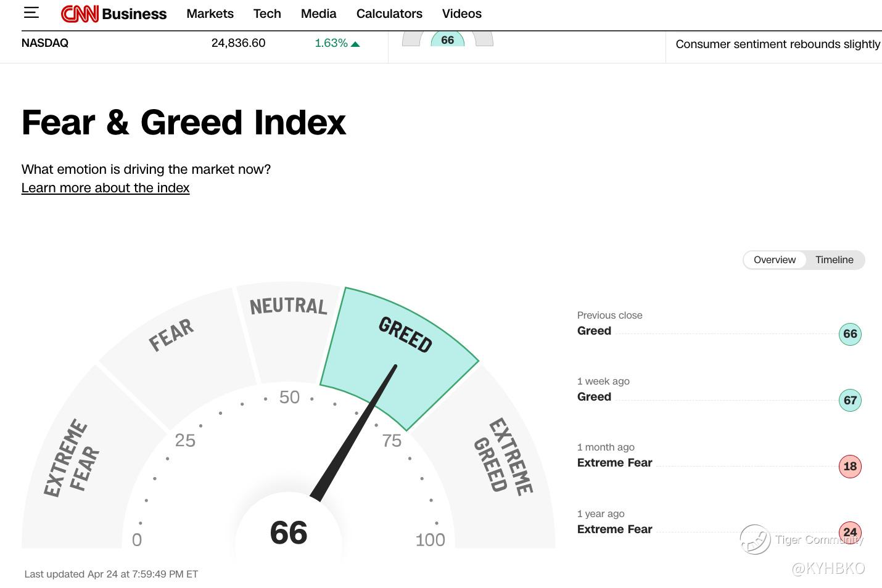Select the Overview toggle option

[x=775, y=260]
